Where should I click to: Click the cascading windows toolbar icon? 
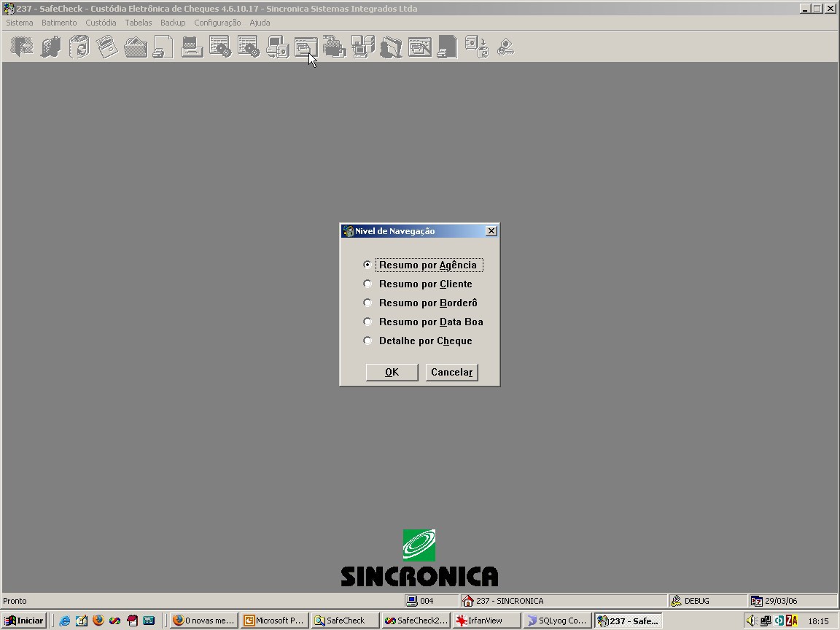tap(306, 47)
